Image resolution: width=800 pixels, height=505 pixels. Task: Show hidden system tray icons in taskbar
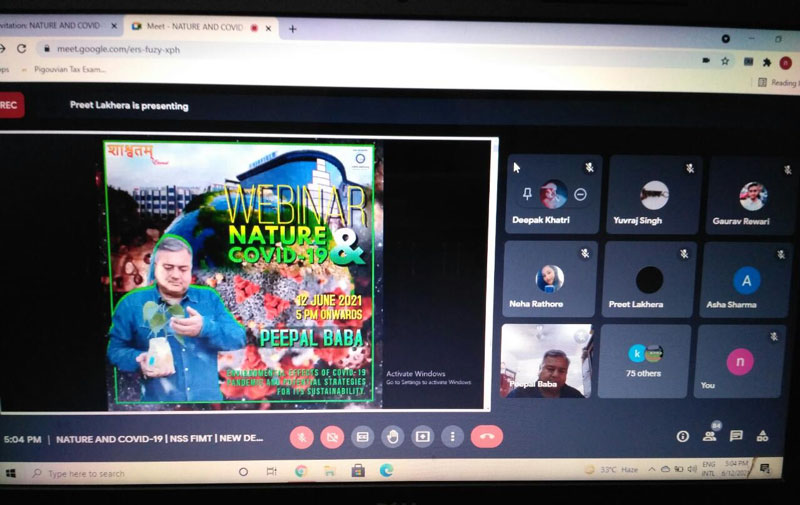[x=651, y=470]
